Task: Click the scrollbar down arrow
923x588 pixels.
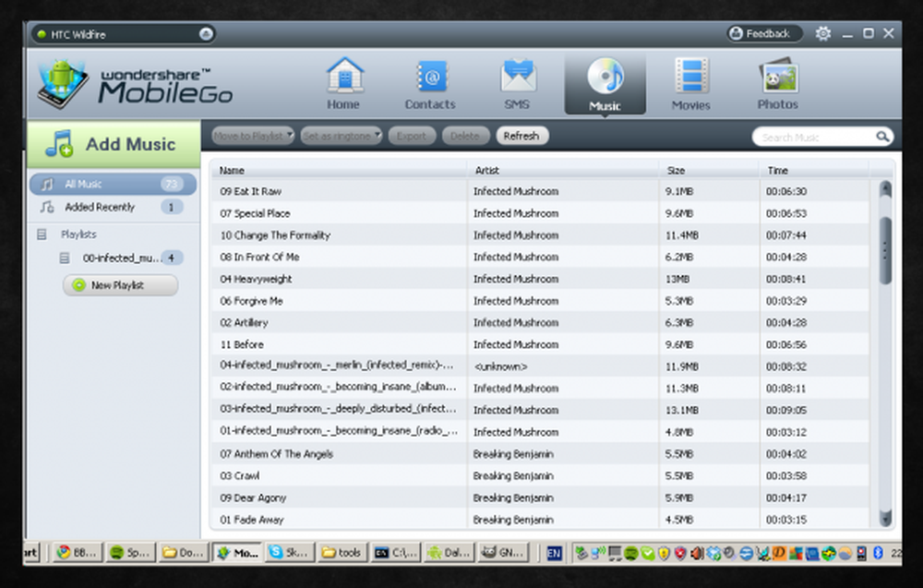Action: pyautogui.click(x=885, y=518)
